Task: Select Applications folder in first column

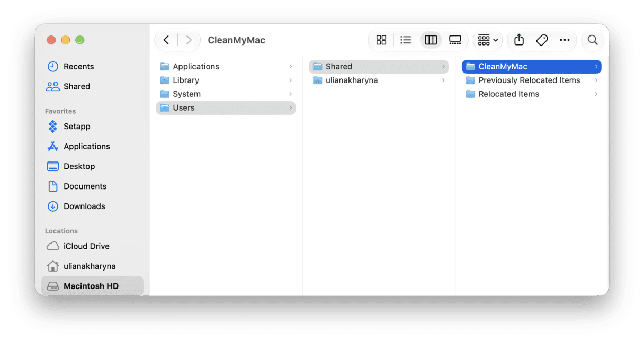Action: 226,67
